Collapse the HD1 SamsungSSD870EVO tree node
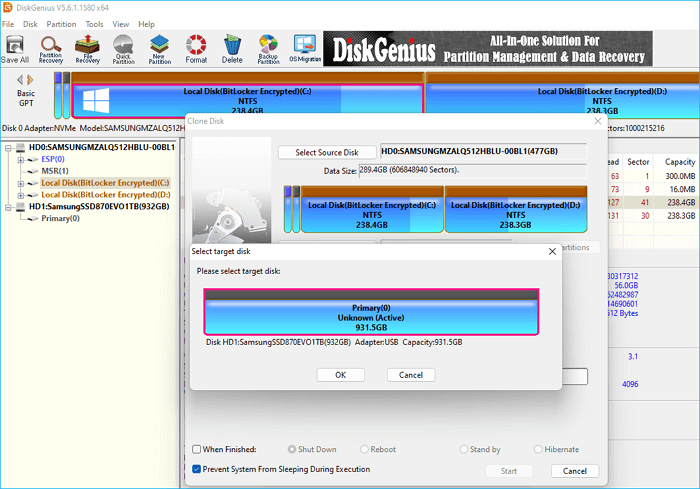This screenshot has width=700, height=489. pyautogui.click(x=8, y=207)
